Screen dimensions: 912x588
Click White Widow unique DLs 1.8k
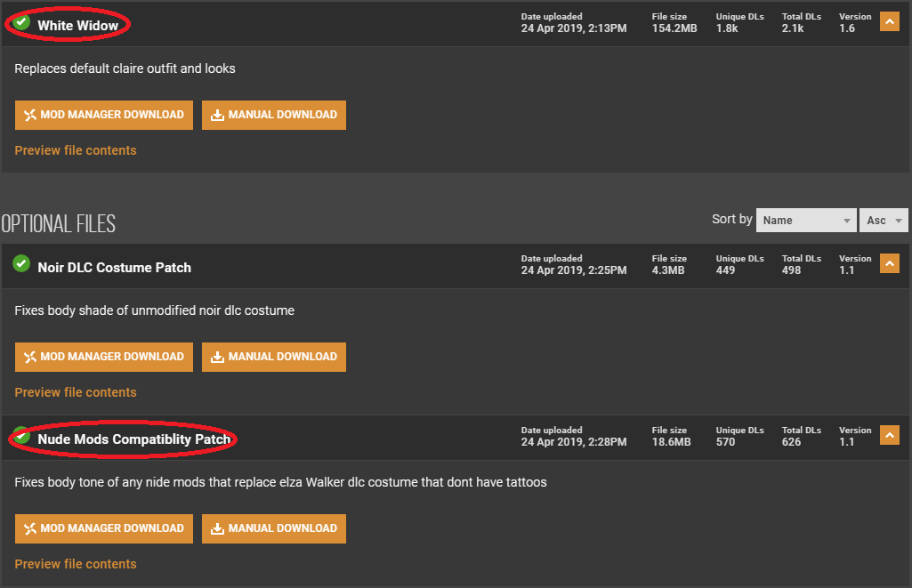point(727,28)
